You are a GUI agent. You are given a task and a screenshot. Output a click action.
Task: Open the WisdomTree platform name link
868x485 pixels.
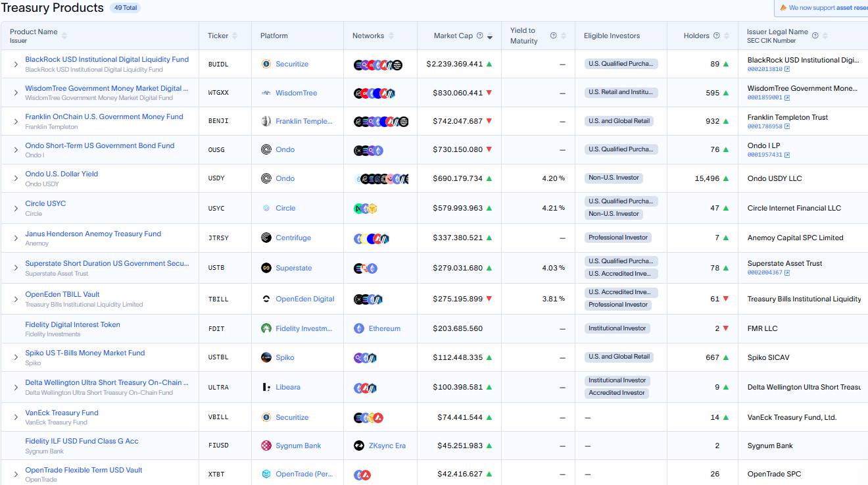tap(296, 93)
